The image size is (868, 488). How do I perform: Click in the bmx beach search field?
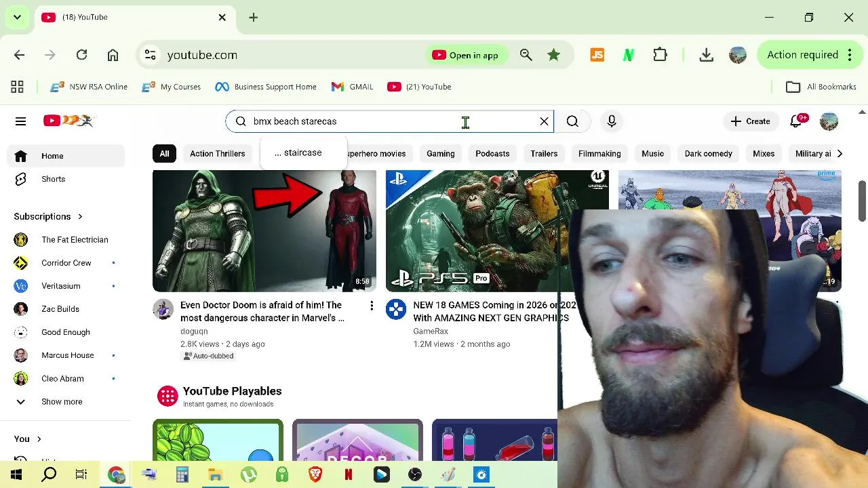click(390, 121)
